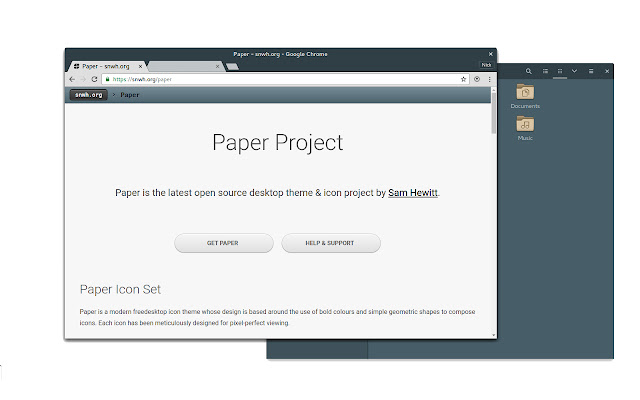Click the GET PAPER button
Viewport: 640px width, 400px height.
[224, 243]
